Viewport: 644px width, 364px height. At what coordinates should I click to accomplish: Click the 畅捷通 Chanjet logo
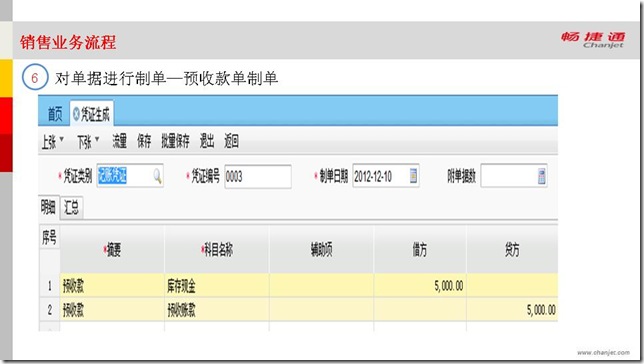point(593,40)
